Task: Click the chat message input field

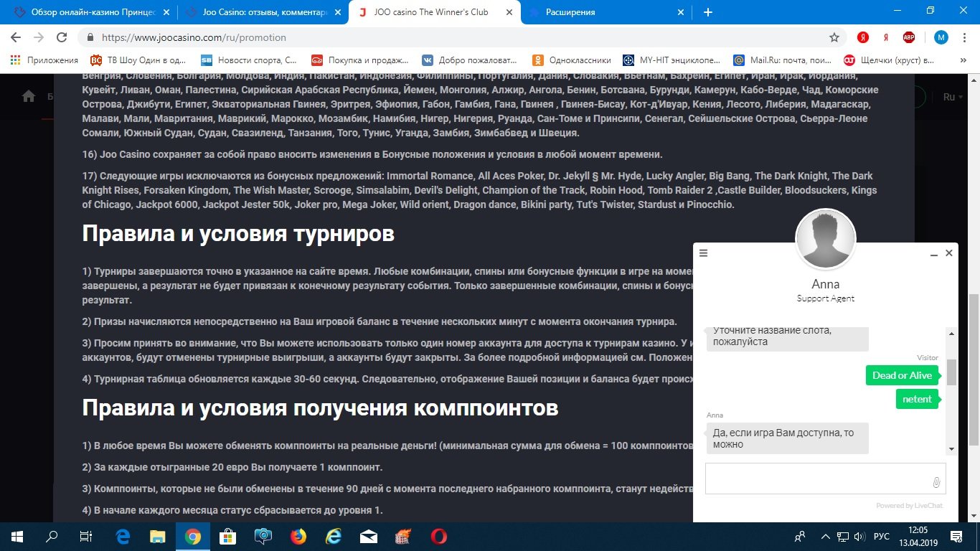Action: pos(816,479)
